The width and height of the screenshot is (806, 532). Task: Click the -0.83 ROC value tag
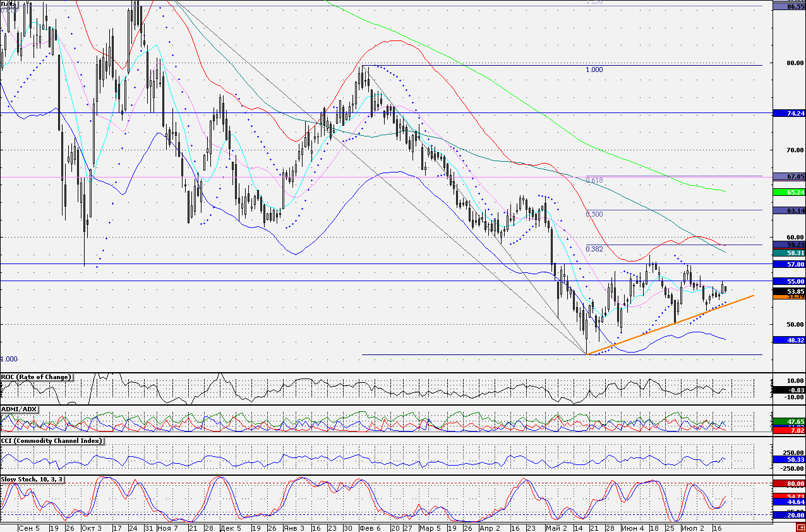click(790, 390)
